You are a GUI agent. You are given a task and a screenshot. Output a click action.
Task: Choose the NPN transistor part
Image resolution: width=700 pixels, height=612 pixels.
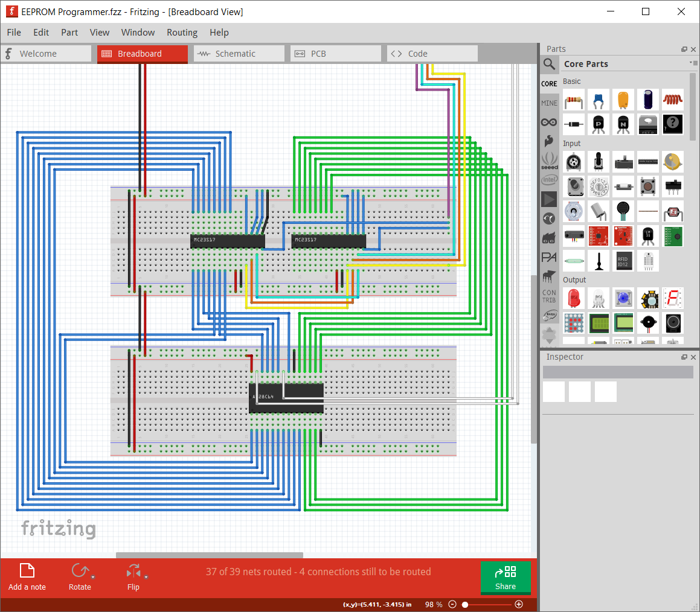[623, 124]
